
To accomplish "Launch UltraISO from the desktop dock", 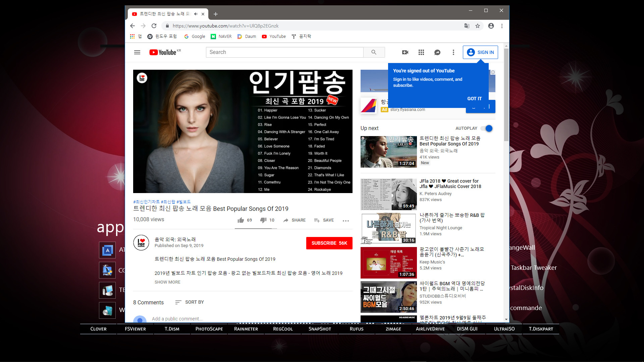I will coord(504,329).
